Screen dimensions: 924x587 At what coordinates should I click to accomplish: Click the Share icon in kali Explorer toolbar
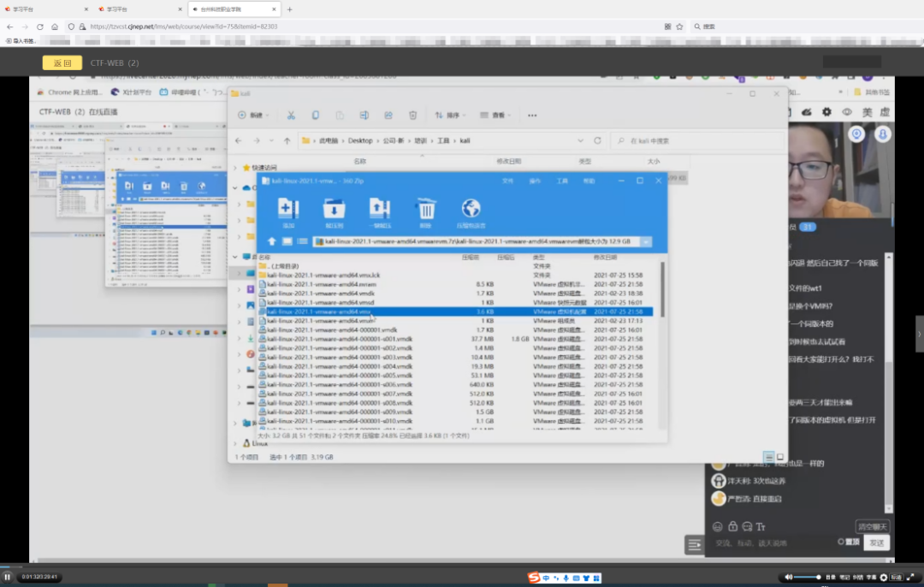tap(388, 116)
